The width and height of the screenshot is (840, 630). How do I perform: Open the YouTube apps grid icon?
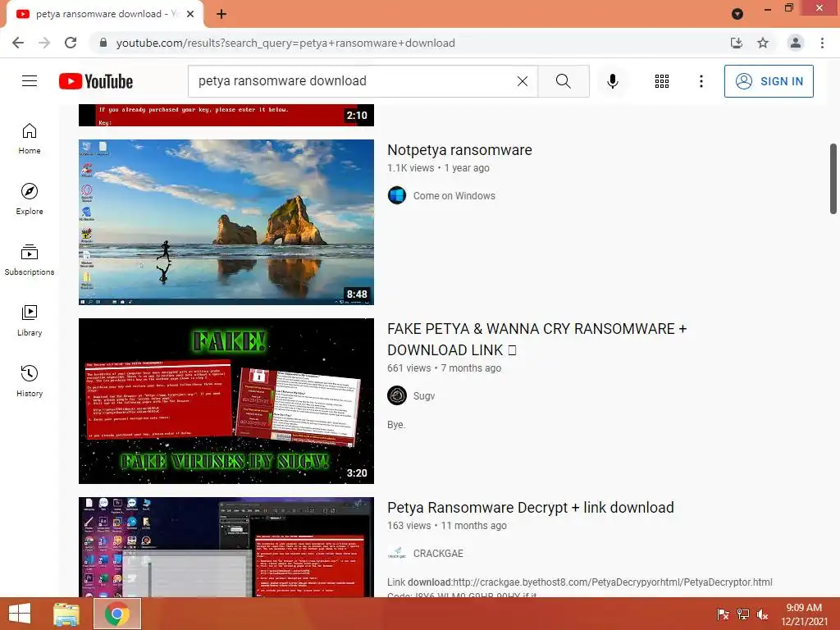[662, 81]
